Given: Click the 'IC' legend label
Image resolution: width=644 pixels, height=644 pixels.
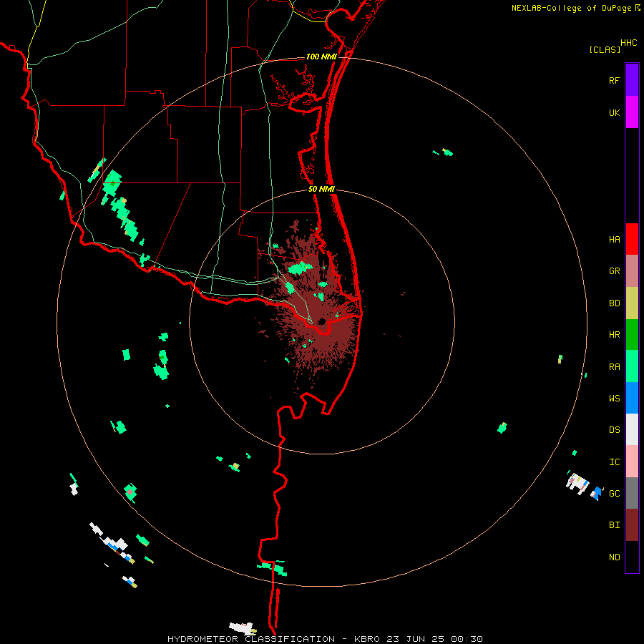Looking at the screenshot, I should (x=614, y=462).
